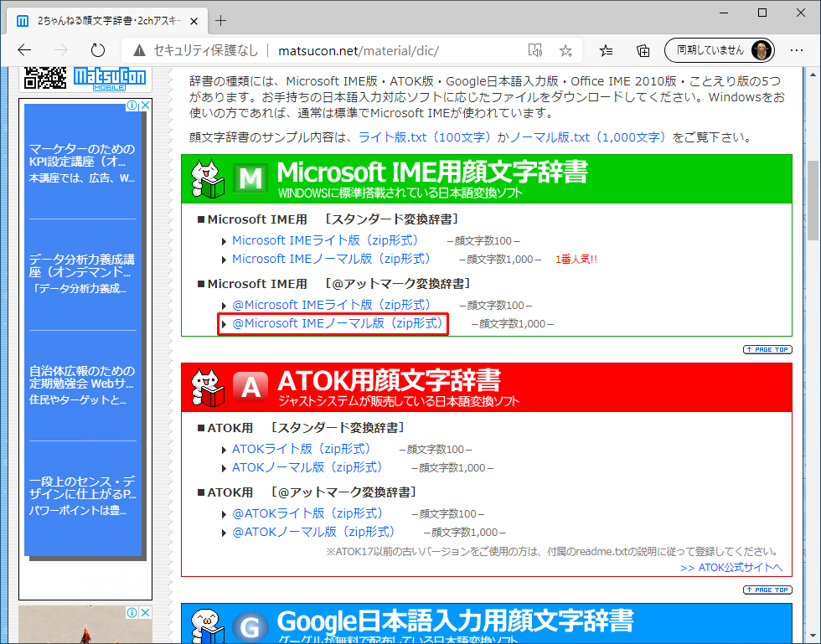Download @Microsoft IMEライト版 (zip形式)
The height and width of the screenshot is (644, 821).
point(332,305)
